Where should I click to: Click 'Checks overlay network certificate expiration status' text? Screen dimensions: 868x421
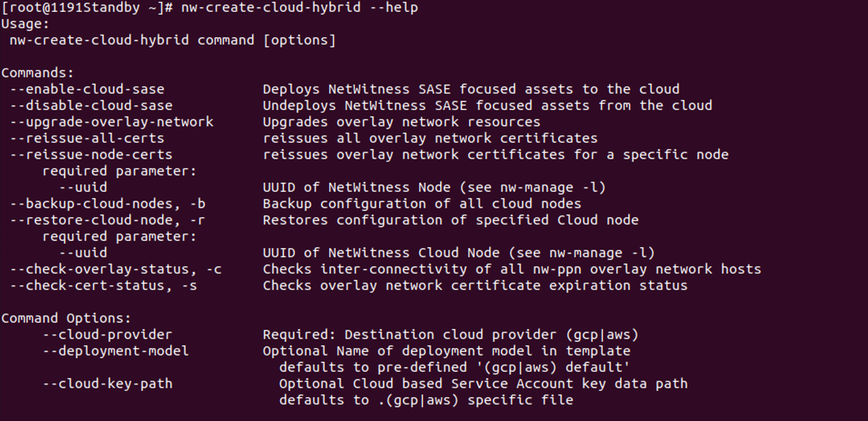coord(475,286)
